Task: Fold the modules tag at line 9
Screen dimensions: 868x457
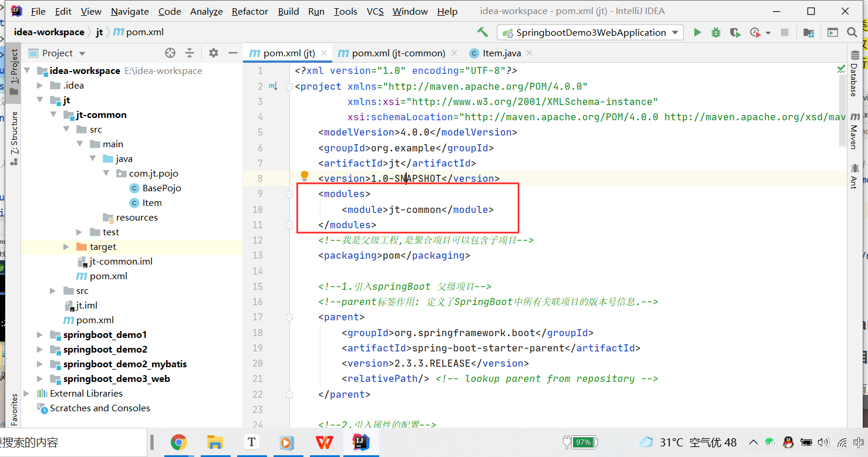Action: click(289, 194)
